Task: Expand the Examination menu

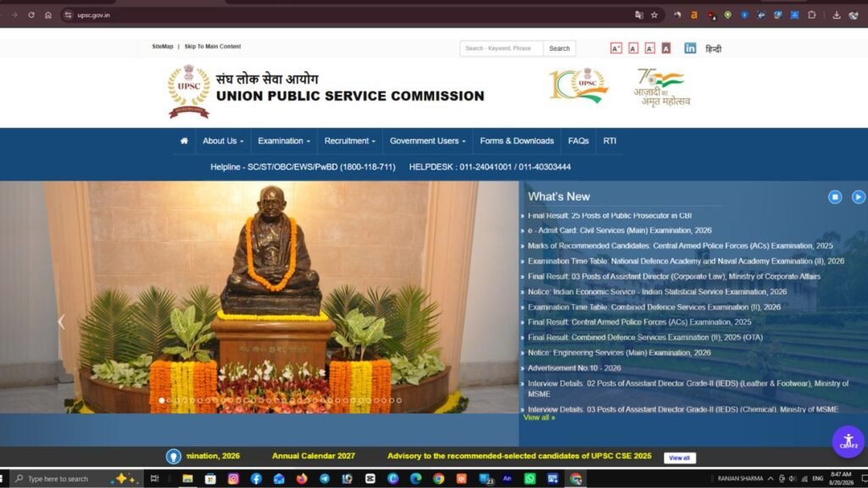Action: pyautogui.click(x=284, y=141)
